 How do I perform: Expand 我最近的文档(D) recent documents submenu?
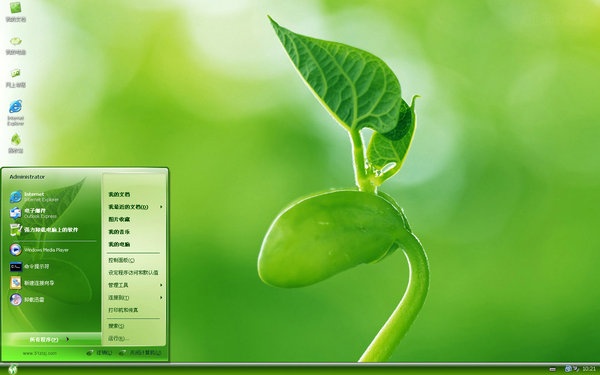coord(135,207)
